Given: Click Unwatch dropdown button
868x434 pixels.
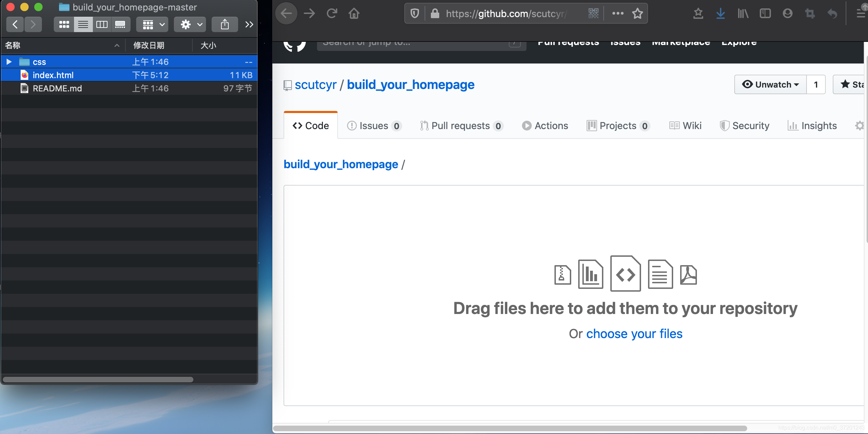Looking at the screenshot, I should 771,84.
